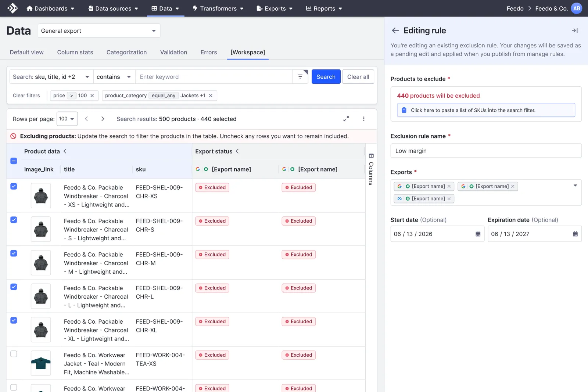Viewport: 588px width, 392px height.
Task: Remove the first Google export tag
Action: pyautogui.click(x=449, y=186)
